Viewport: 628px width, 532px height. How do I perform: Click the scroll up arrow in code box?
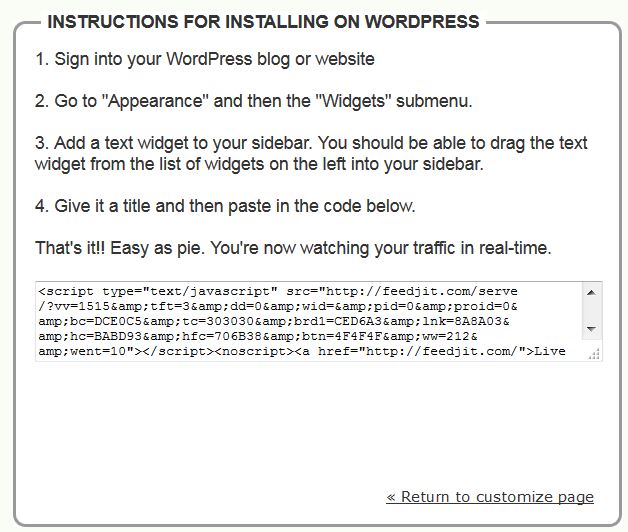[x=591, y=292]
